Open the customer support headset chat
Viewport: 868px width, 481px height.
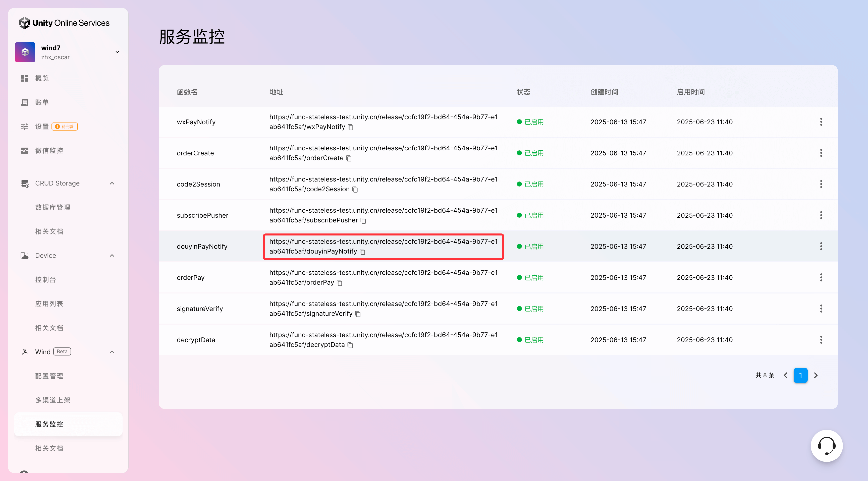pyautogui.click(x=826, y=446)
